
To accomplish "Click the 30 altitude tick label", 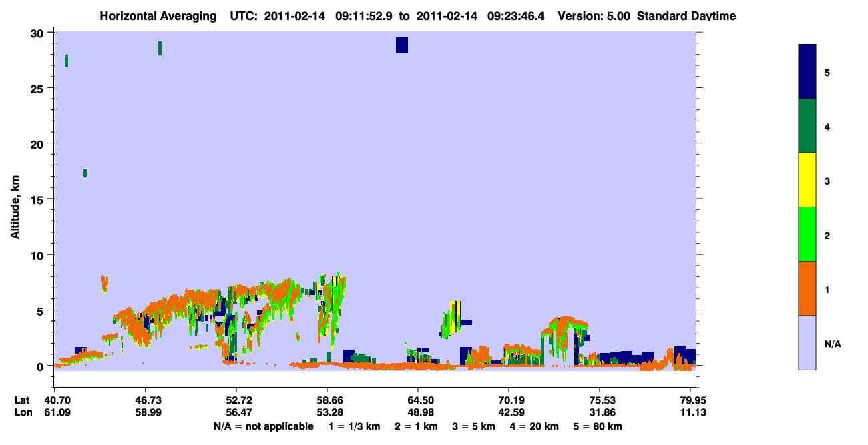I will pyautogui.click(x=39, y=33).
